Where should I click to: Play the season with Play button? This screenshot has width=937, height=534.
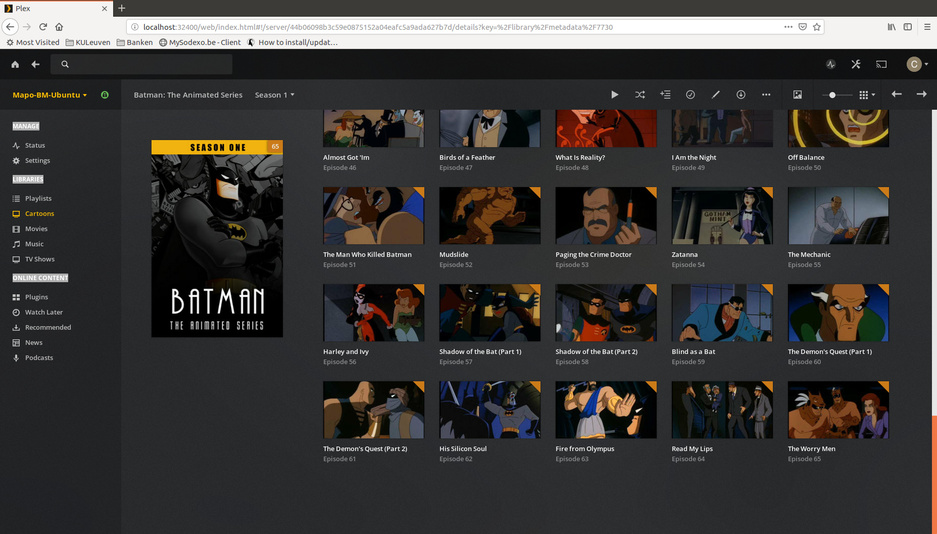tap(614, 95)
